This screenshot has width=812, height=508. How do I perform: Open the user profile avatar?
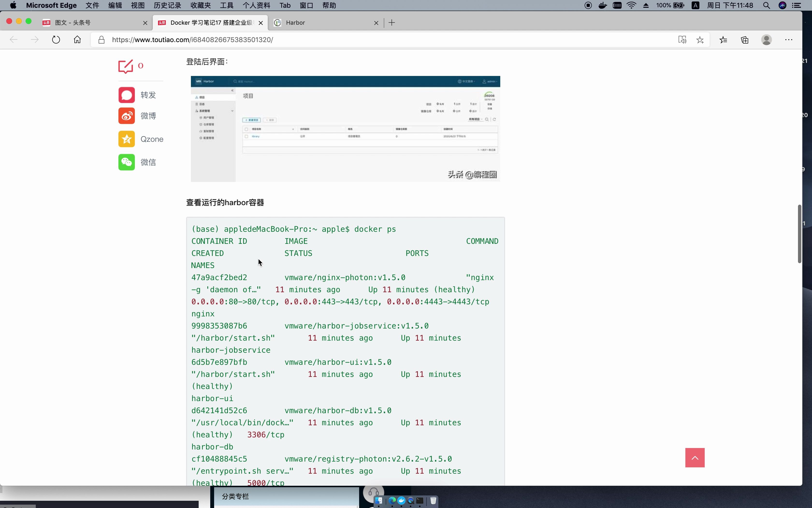point(766,40)
